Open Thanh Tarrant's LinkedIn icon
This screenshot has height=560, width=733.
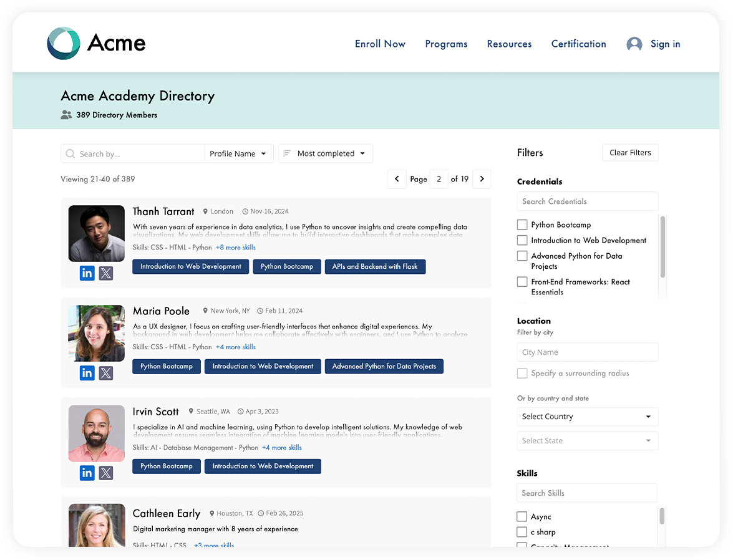point(87,273)
